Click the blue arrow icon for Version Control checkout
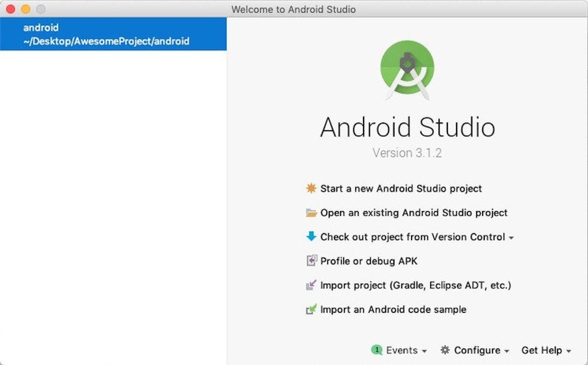 311,237
